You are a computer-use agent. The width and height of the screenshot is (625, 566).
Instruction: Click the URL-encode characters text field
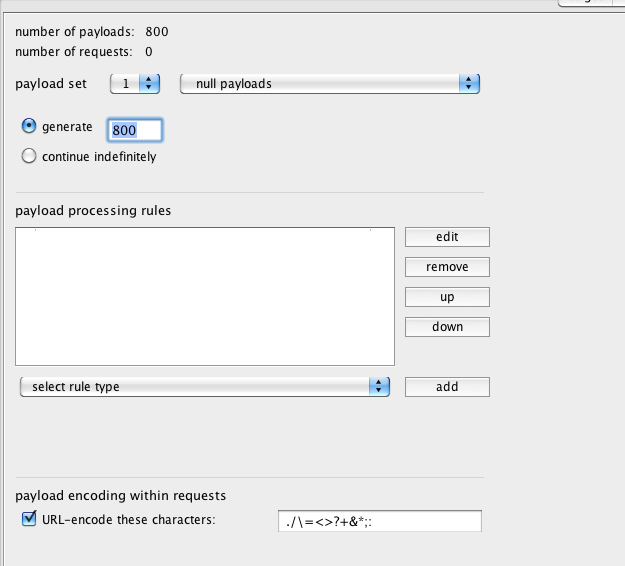tap(380, 521)
